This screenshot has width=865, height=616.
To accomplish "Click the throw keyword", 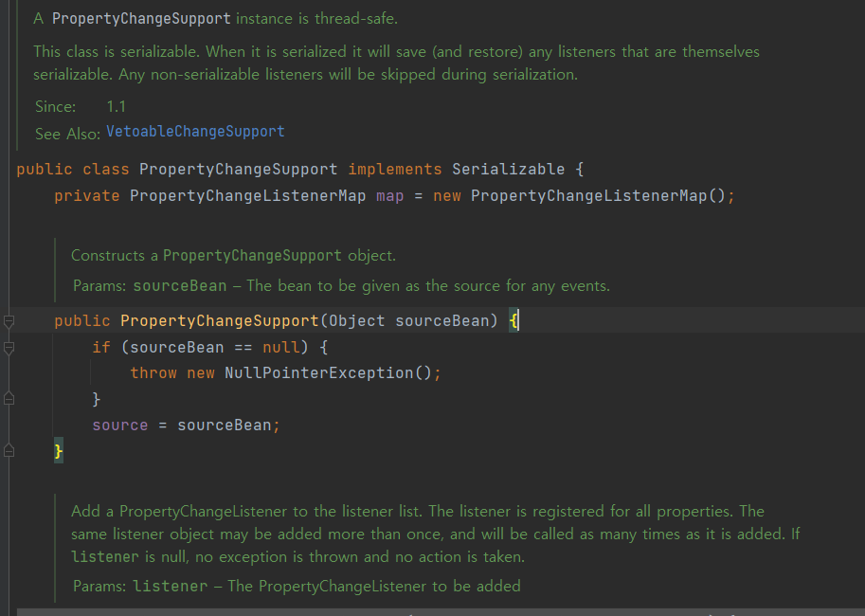I will 153,373.
